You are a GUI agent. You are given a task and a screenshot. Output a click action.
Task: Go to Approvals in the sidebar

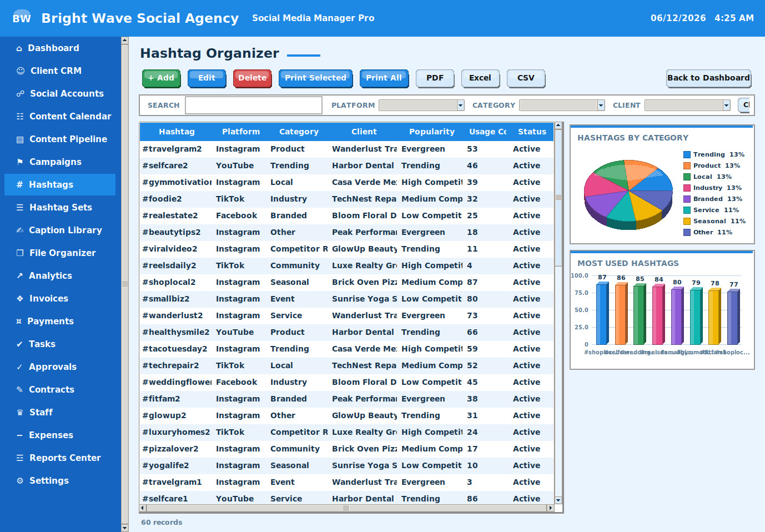pos(60,367)
